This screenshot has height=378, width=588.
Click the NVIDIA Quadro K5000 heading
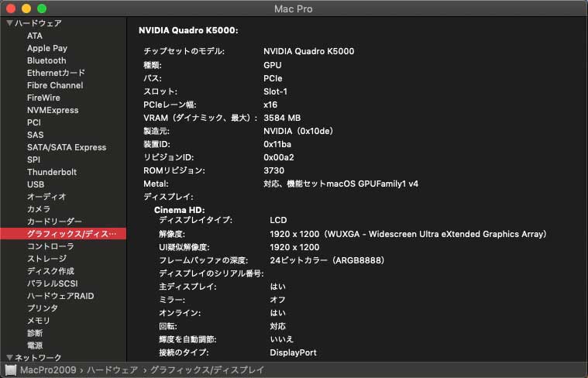click(x=188, y=30)
